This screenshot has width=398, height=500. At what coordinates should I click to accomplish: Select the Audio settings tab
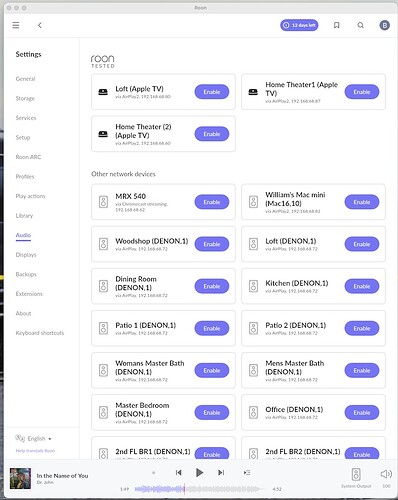[x=23, y=235]
